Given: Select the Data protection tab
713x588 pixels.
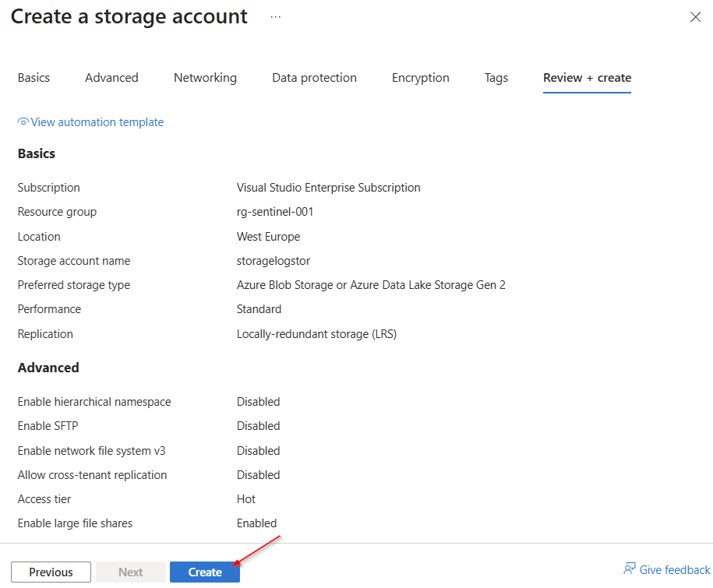Looking at the screenshot, I should tap(314, 78).
